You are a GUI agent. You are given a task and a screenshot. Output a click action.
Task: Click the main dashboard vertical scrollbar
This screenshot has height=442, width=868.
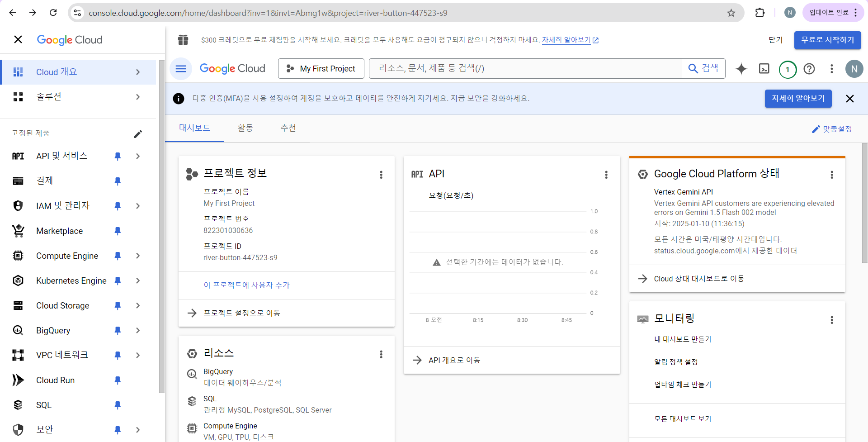point(864,203)
